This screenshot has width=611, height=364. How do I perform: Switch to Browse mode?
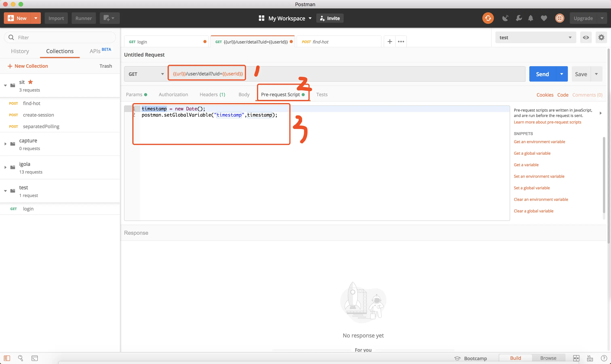click(x=548, y=358)
